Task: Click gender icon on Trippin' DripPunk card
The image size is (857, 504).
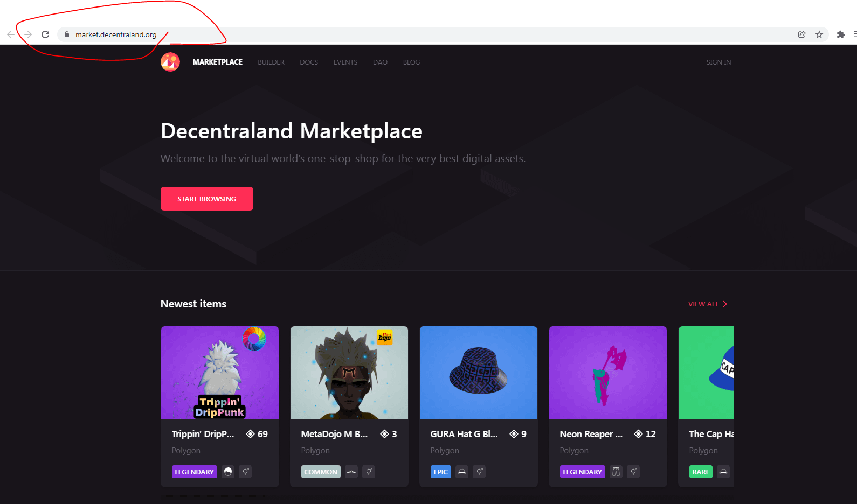Action: 245,472
